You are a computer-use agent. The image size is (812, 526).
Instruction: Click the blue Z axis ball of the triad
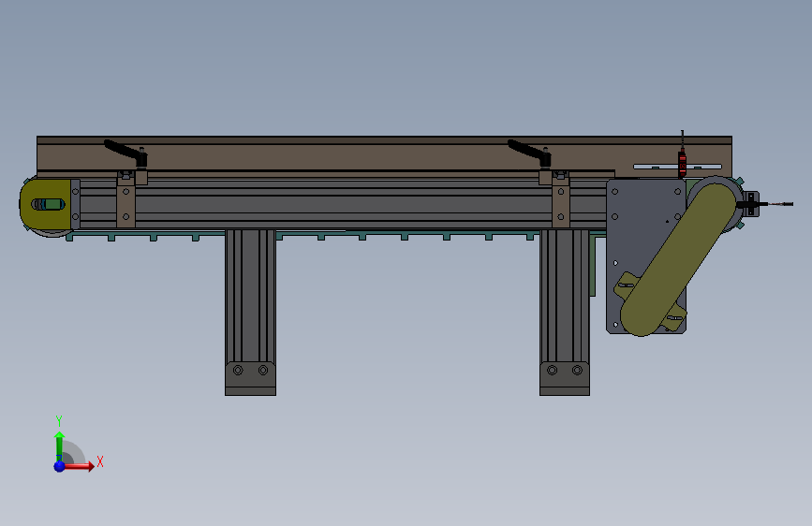point(59,466)
